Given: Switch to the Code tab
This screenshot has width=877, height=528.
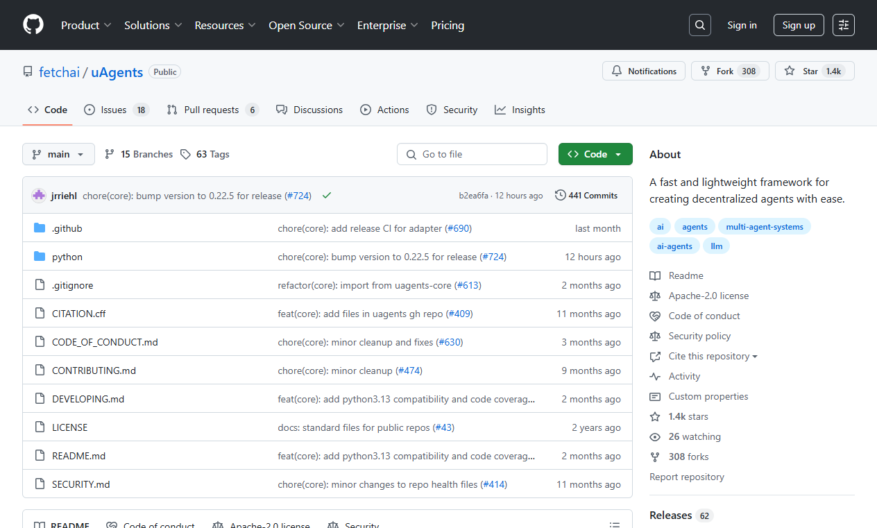Looking at the screenshot, I should click(48, 110).
